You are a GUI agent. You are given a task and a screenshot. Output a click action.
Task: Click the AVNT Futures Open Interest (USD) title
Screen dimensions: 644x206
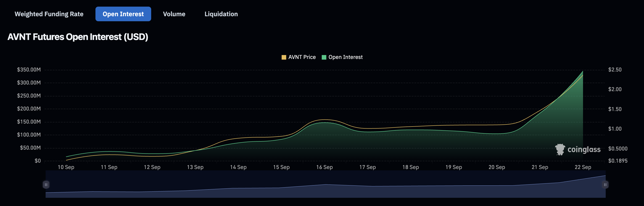tap(77, 37)
